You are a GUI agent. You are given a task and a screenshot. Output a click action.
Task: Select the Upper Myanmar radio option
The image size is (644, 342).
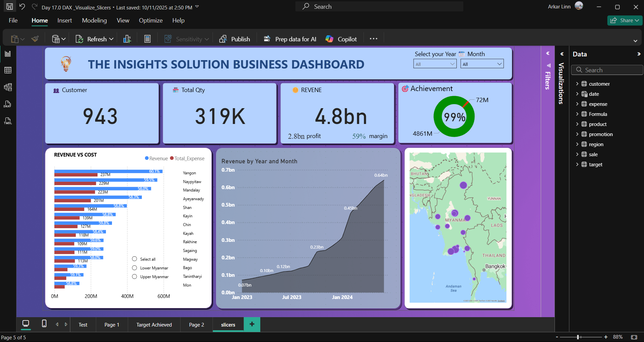click(135, 276)
